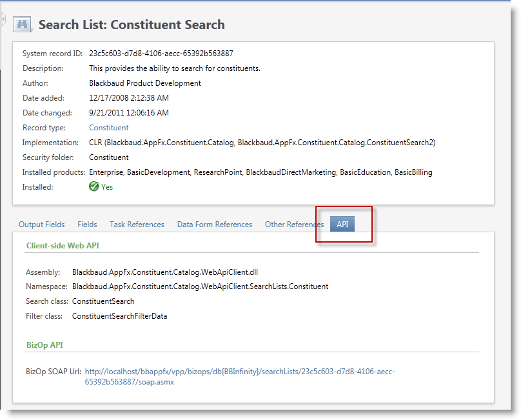Follow the BizOp SOAP Url link

239,376
